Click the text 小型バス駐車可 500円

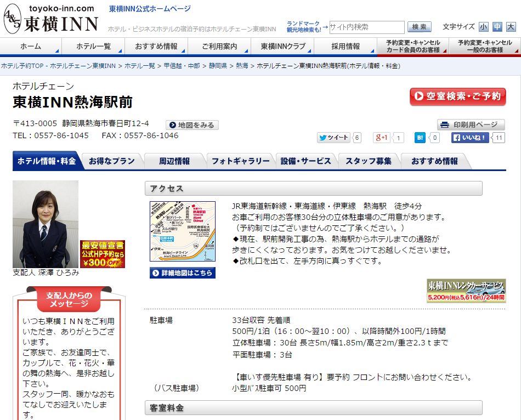tap(269, 388)
